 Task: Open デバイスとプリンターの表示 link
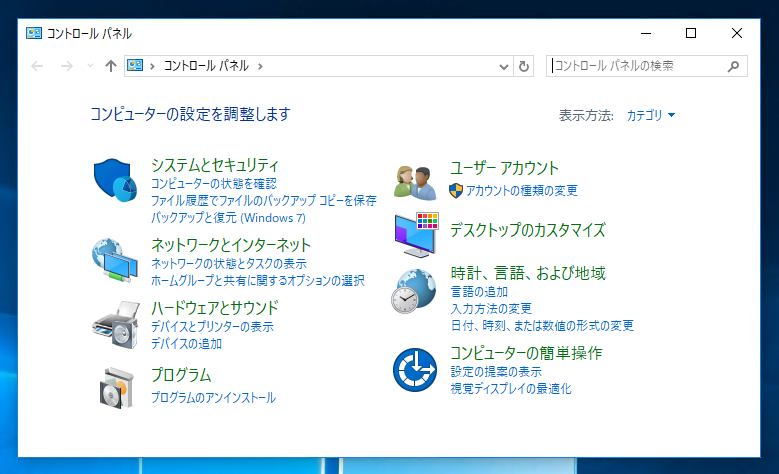[x=212, y=327]
